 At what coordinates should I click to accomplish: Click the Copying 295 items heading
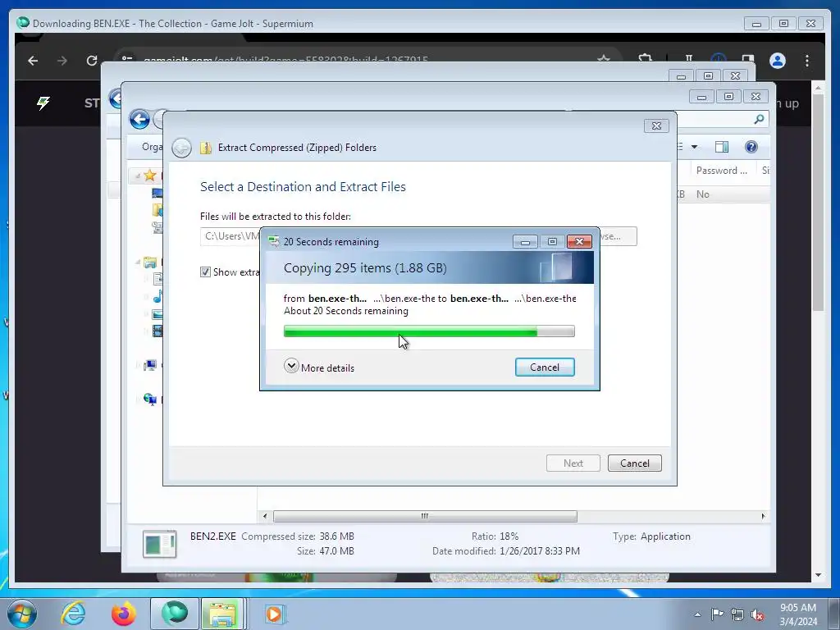tap(365, 268)
